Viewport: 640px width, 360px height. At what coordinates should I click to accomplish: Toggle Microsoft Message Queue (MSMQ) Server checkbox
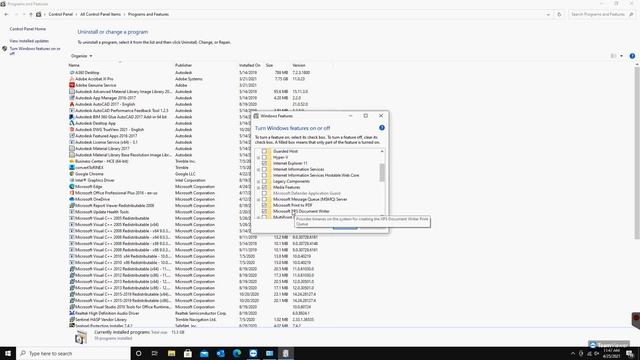[264, 199]
